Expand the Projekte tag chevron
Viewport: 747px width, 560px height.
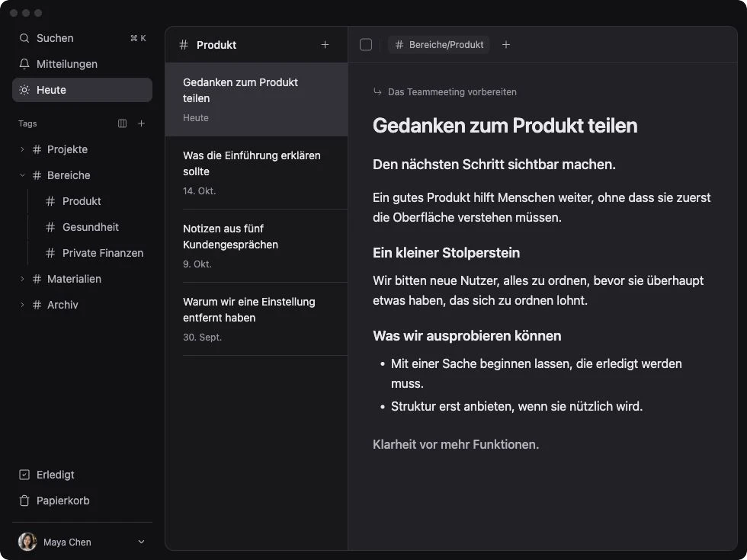(x=22, y=149)
